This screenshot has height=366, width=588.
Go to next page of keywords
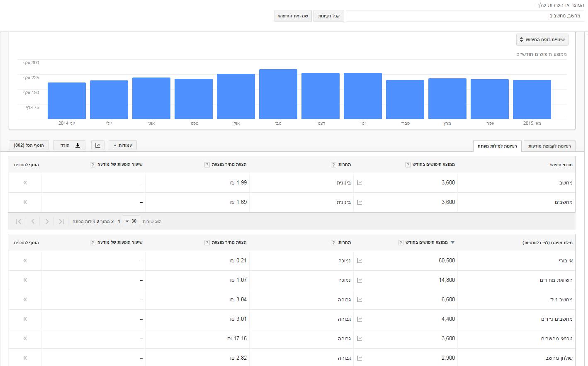(33, 221)
